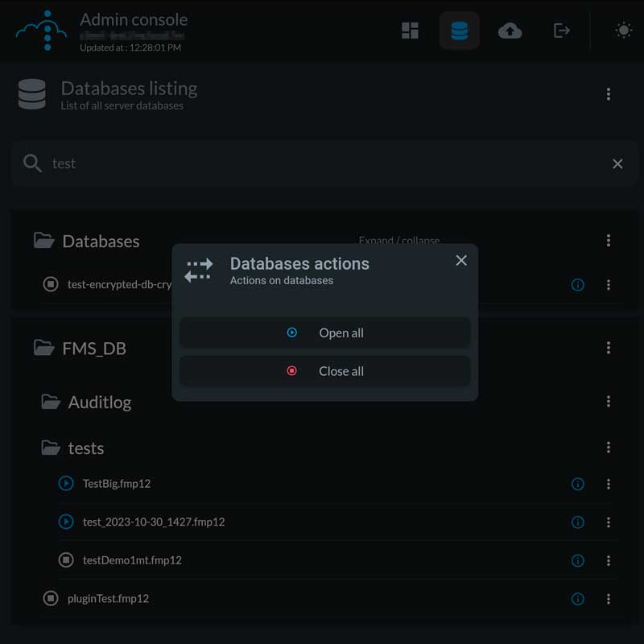Select the Databases listing icon in the header
The width and height of the screenshot is (644, 644).
(460, 31)
